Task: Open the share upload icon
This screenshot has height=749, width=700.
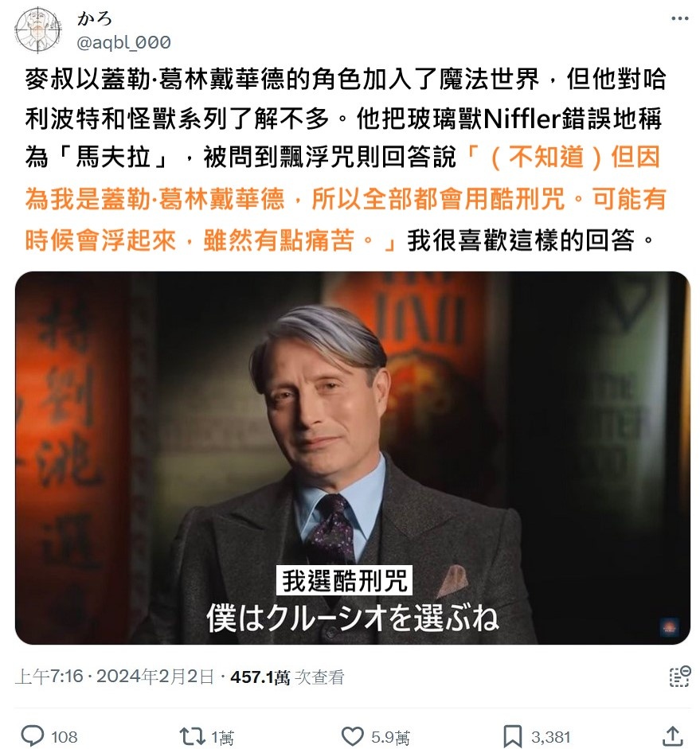Action: [672, 736]
